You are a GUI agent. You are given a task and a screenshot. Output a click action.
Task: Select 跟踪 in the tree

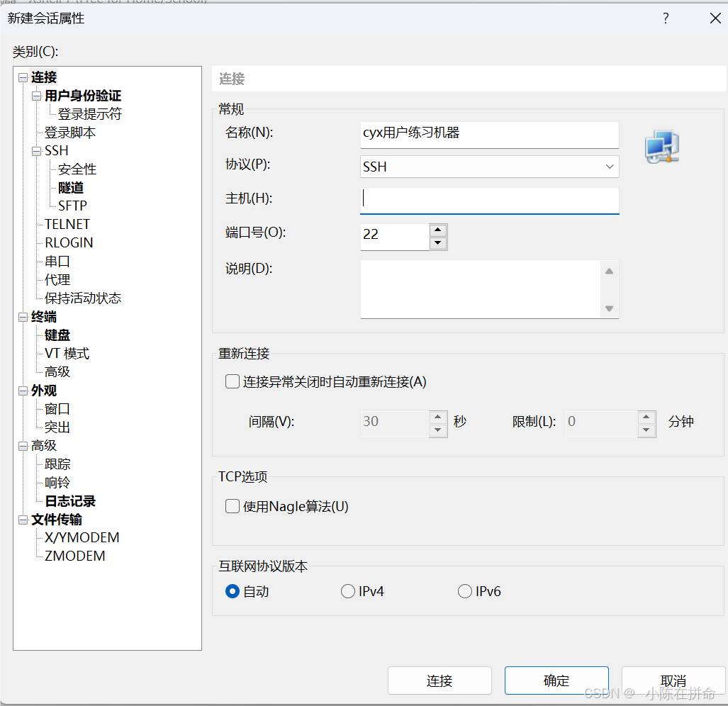tap(57, 464)
